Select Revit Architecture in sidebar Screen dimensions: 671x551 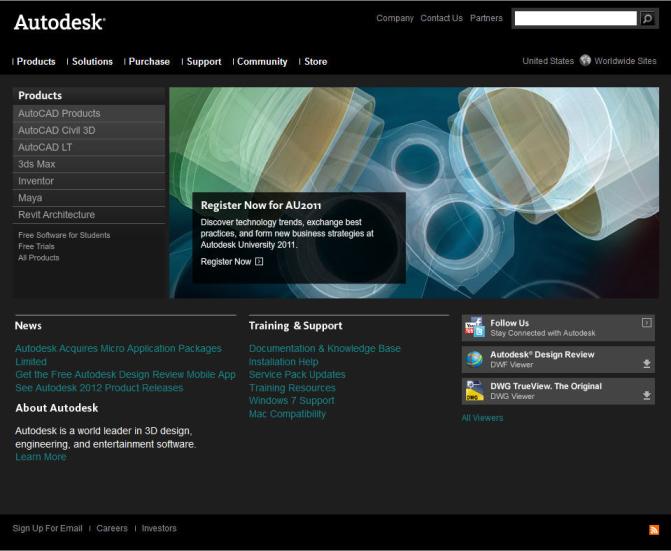89,215
